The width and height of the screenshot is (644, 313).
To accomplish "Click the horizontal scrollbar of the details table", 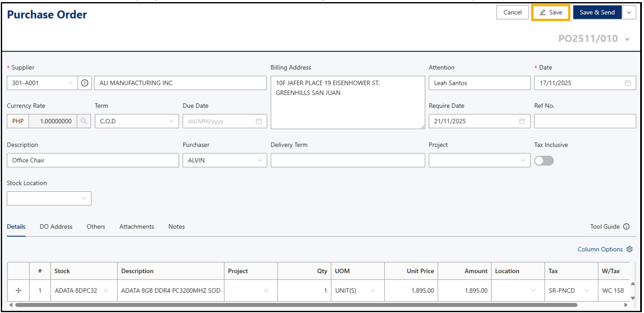I will (x=296, y=305).
